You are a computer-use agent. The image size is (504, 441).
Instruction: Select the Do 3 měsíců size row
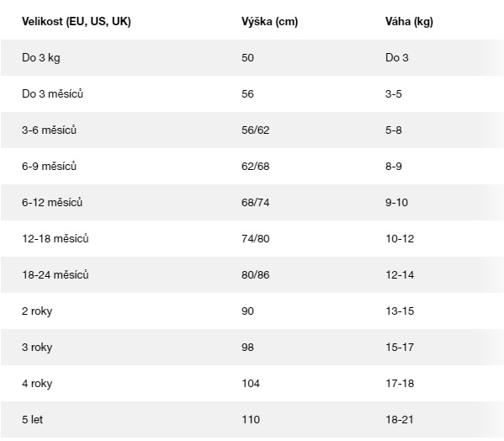coord(252,94)
